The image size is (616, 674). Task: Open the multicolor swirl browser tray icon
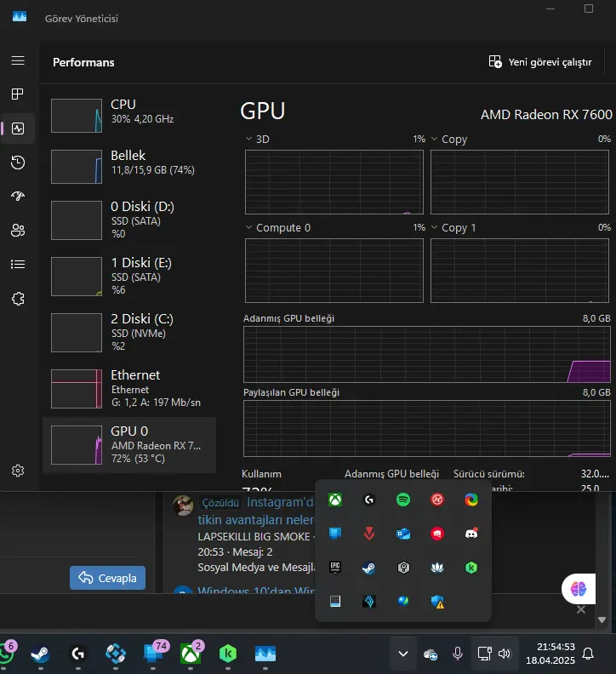(x=471, y=500)
